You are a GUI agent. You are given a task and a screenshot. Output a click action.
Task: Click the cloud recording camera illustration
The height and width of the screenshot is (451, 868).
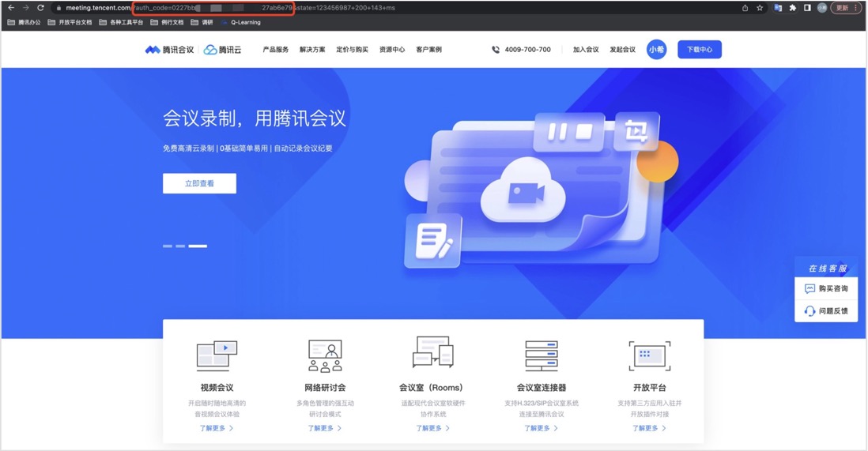[523, 190]
